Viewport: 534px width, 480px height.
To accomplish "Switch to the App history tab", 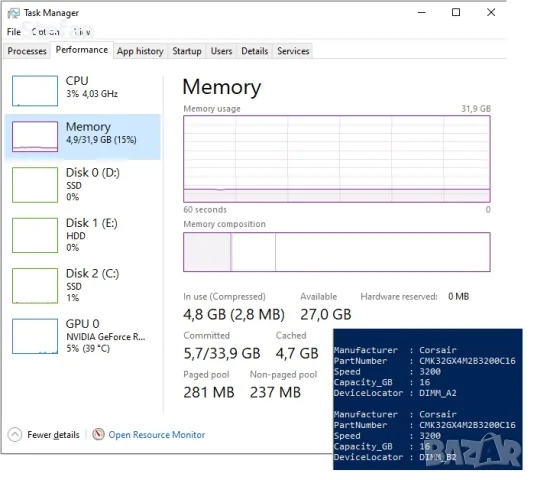I will pyautogui.click(x=140, y=51).
